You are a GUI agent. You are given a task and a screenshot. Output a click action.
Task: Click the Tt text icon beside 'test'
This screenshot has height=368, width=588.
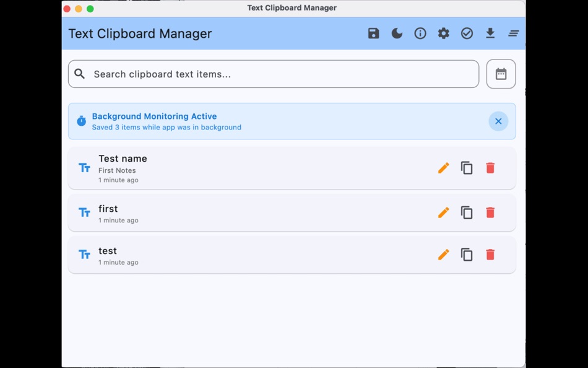pos(84,254)
